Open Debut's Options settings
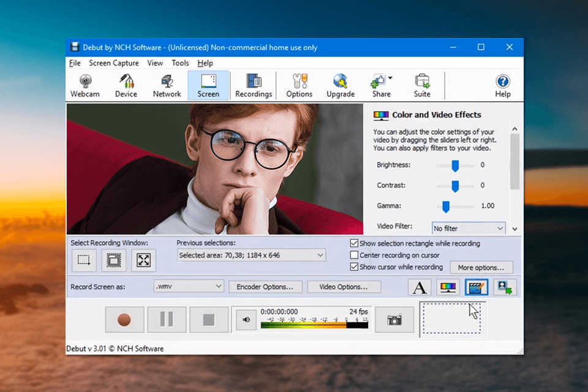The image size is (588, 392). pyautogui.click(x=300, y=85)
